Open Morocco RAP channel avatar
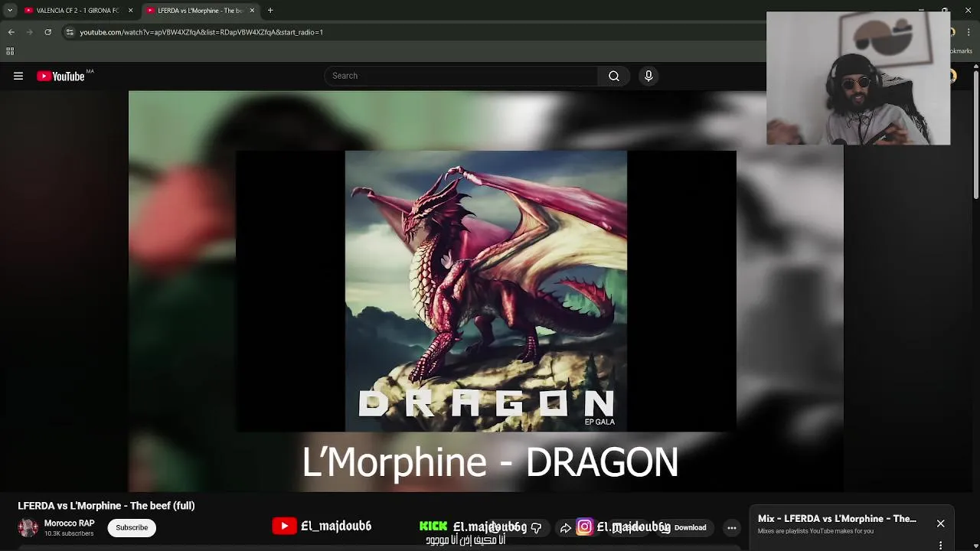Image resolution: width=980 pixels, height=551 pixels. click(28, 527)
